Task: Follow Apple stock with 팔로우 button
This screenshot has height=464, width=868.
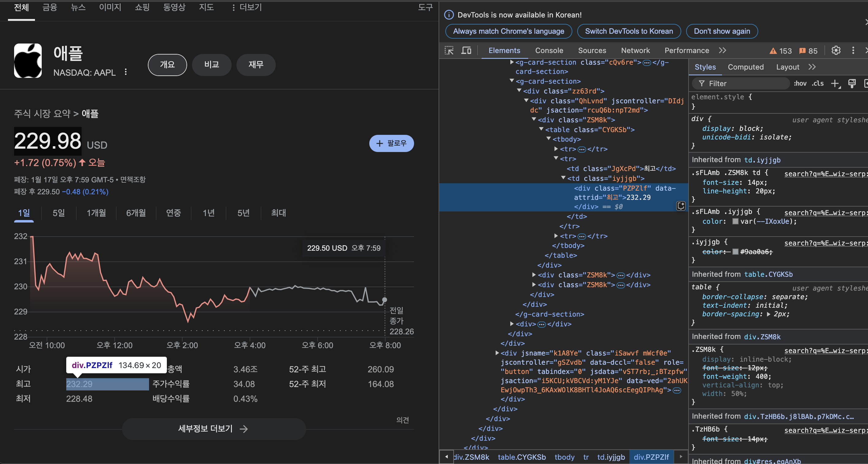Action: (392, 143)
